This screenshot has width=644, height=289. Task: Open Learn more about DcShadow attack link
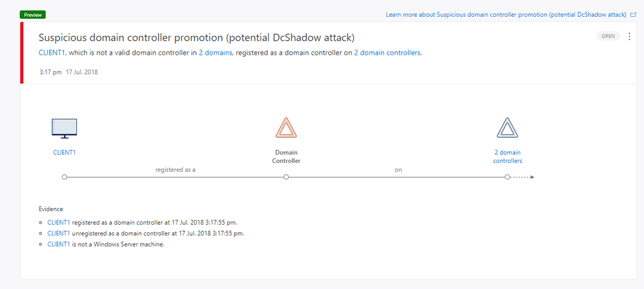pos(505,14)
